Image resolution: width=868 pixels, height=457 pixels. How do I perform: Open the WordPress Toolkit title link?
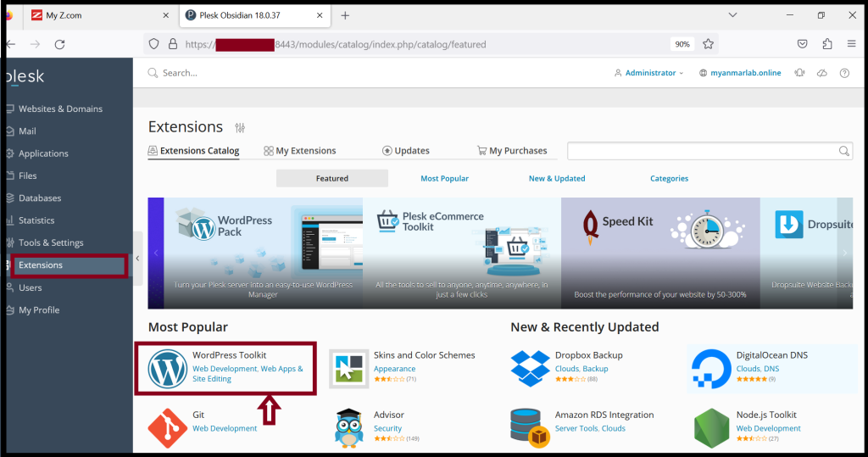click(x=229, y=355)
